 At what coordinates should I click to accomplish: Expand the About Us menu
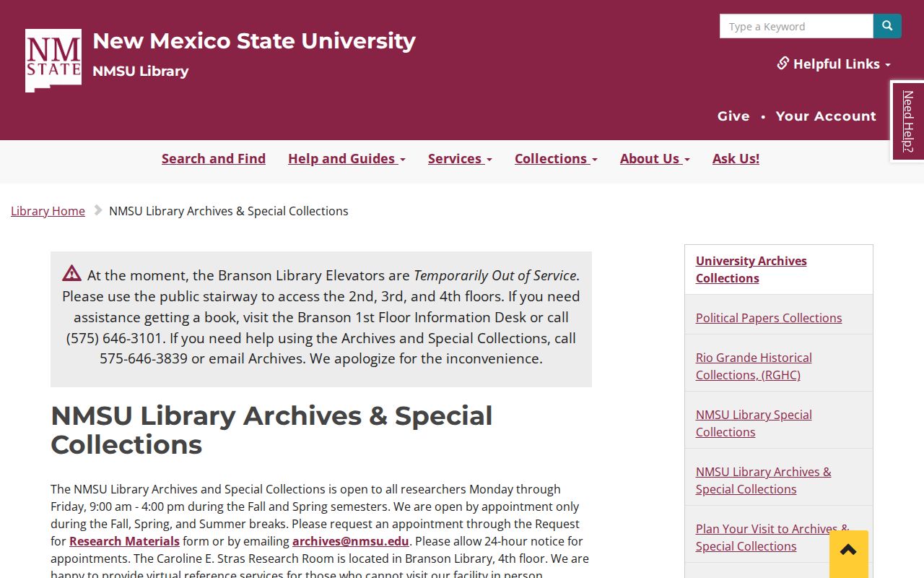(655, 158)
